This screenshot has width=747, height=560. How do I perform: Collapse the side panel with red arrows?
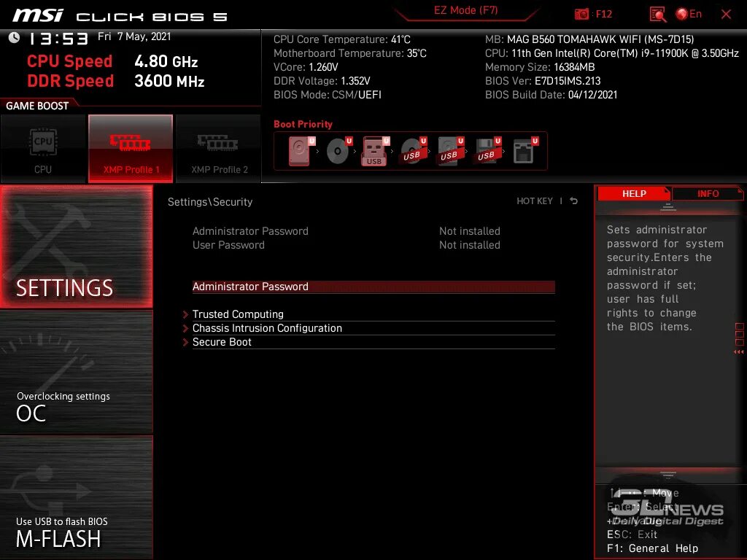[x=739, y=352]
